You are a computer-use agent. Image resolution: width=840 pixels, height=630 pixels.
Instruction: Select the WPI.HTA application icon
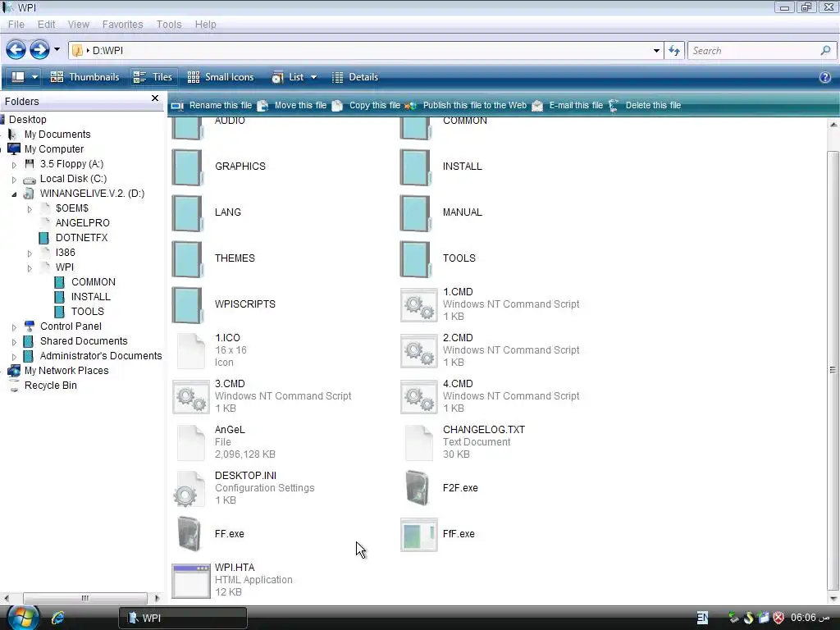(x=190, y=581)
